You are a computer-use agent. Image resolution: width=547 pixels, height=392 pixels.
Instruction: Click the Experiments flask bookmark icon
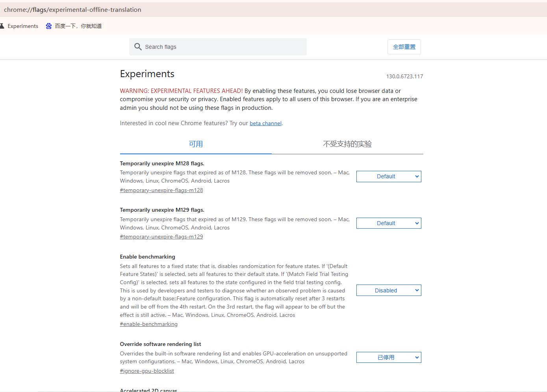tap(2, 26)
